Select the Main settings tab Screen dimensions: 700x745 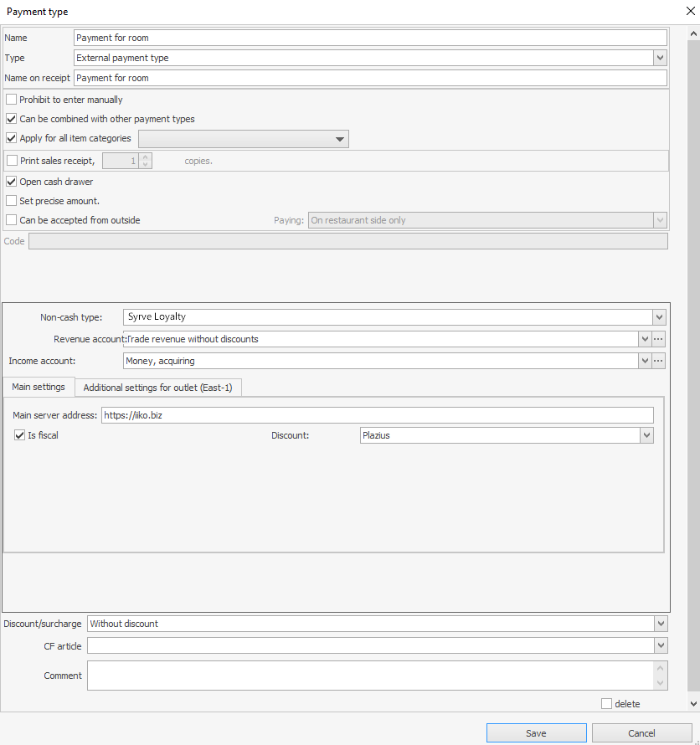(39, 388)
